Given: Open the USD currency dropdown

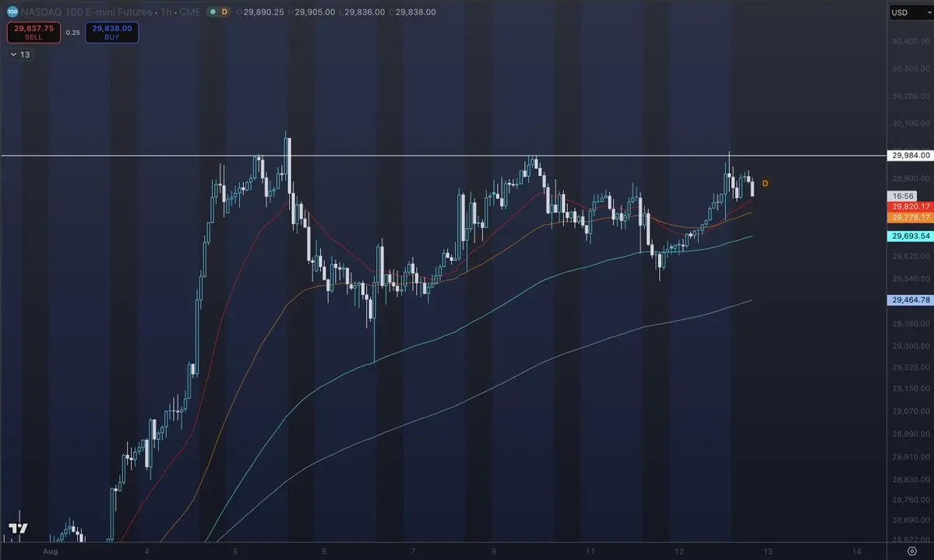Looking at the screenshot, I should (x=911, y=12).
